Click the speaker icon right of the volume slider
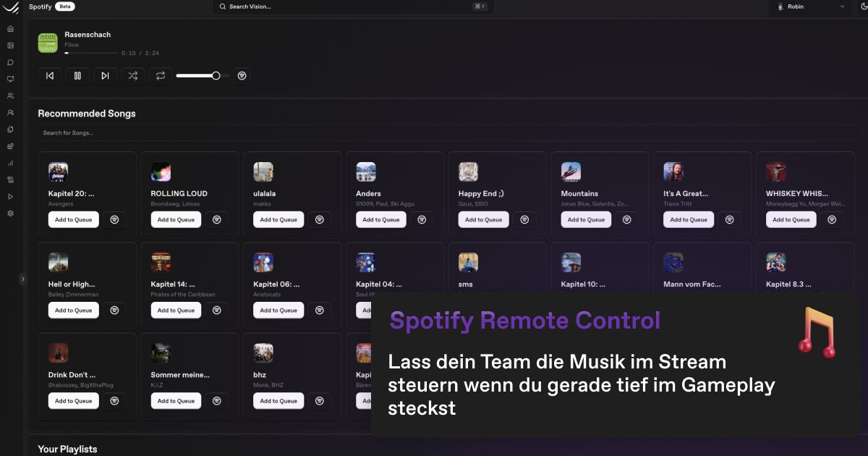Screen dimensions: 868x456 coord(242,75)
